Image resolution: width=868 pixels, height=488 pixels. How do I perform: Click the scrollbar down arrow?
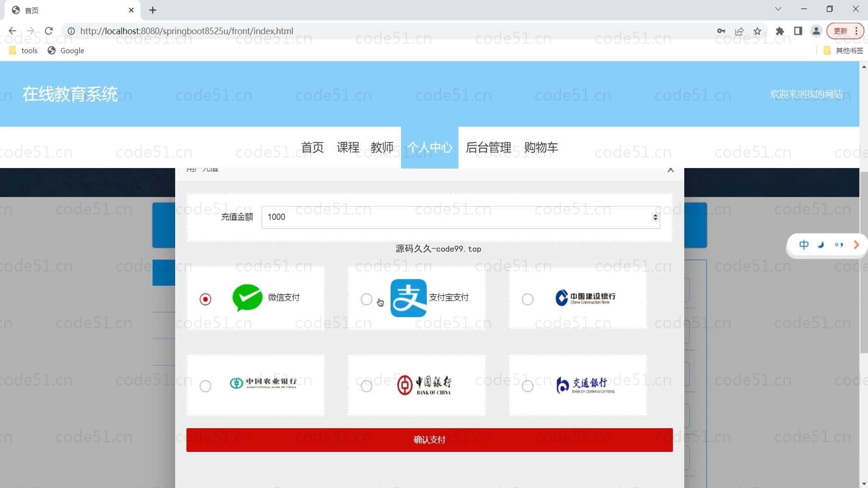pyautogui.click(x=863, y=483)
